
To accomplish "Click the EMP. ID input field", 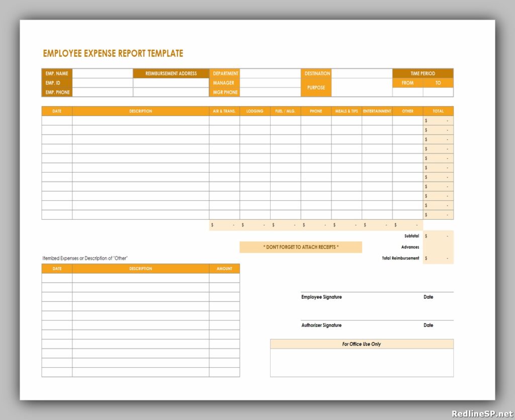I will 103,83.
